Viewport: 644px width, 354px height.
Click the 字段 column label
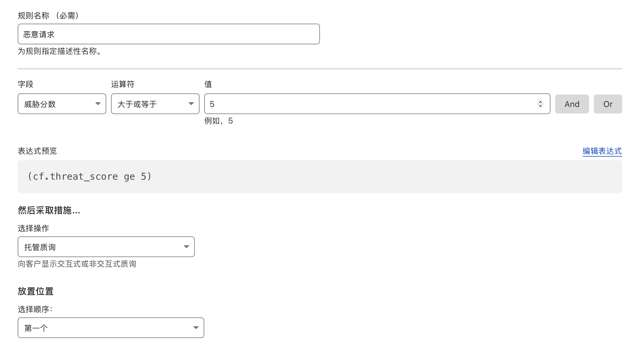point(26,84)
